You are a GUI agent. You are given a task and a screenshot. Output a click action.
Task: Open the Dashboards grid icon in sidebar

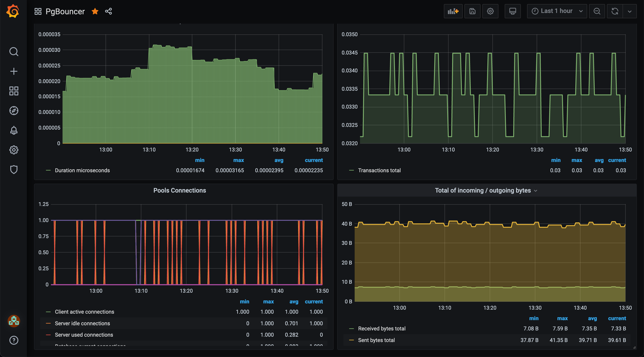tap(14, 91)
